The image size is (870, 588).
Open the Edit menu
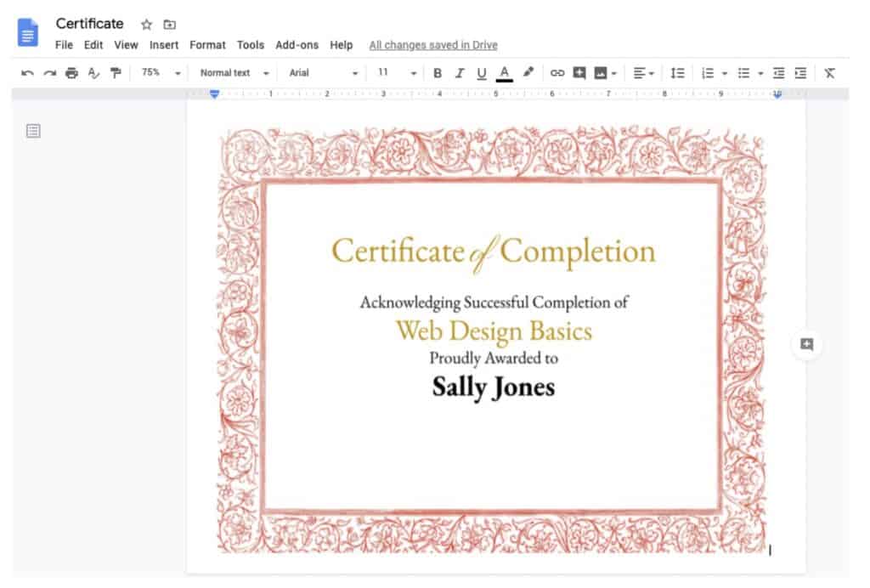[93, 45]
